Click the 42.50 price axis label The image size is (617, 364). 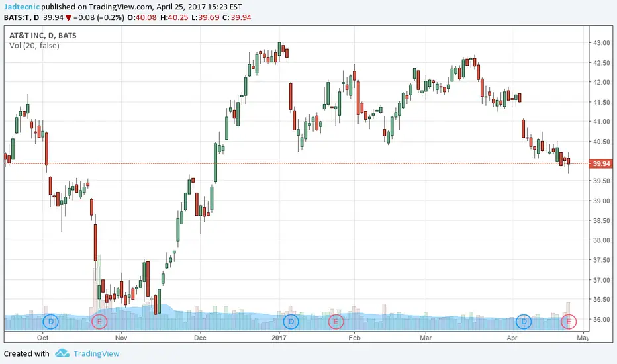pos(602,63)
